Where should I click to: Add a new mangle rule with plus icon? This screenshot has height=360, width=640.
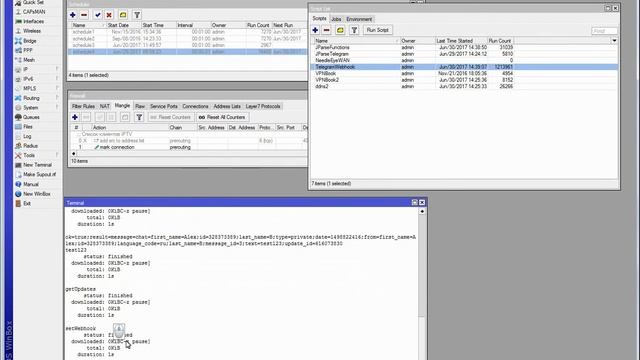(x=75, y=117)
